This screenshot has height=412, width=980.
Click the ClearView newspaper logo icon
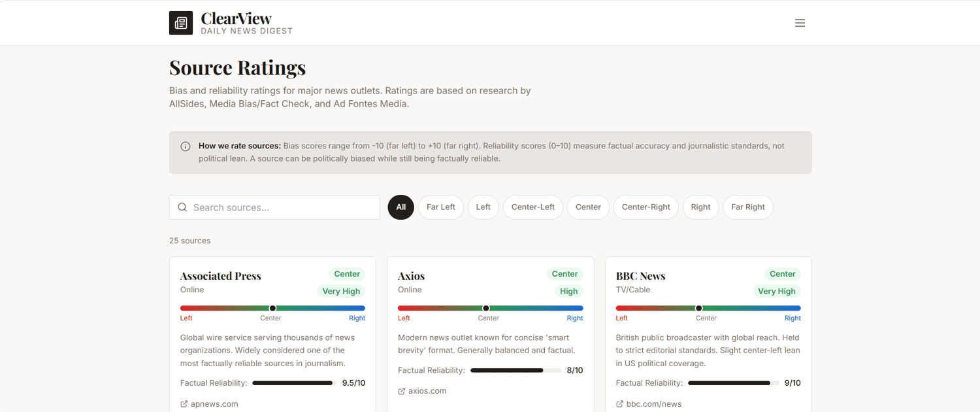pyautogui.click(x=181, y=23)
